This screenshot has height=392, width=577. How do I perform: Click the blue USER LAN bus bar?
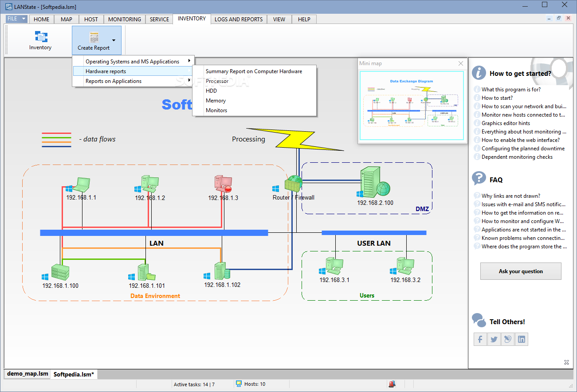[x=374, y=233]
